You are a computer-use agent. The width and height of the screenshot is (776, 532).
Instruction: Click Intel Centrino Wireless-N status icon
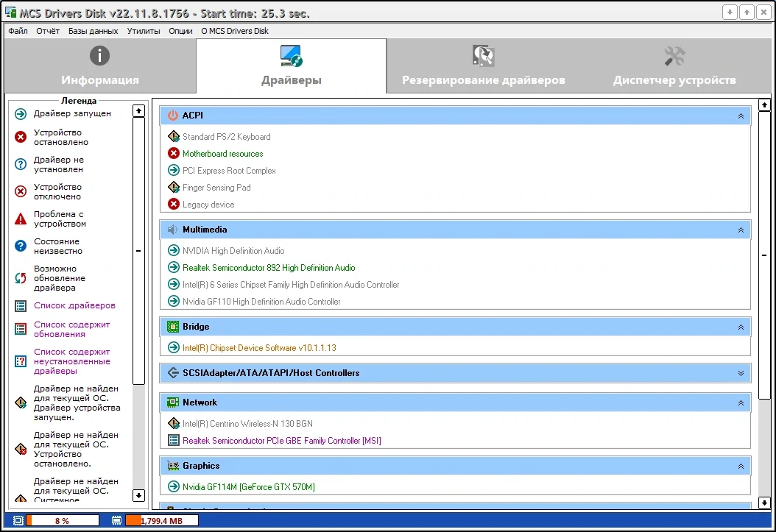point(174,423)
